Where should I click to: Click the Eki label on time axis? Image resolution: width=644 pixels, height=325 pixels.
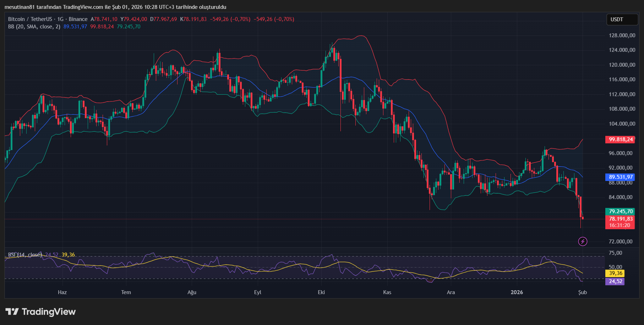pyautogui.click(x=321, y=292)
